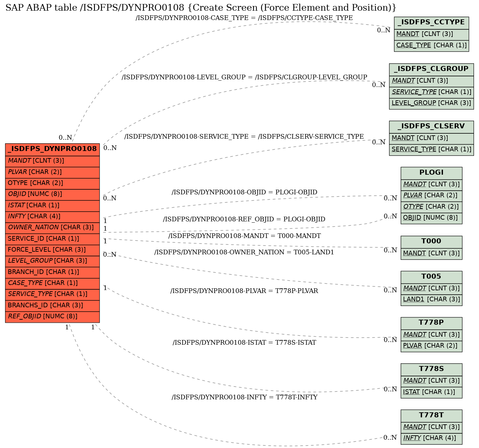The width and height of the screenshot is (479, 448).
Task: Click MANDT [CLNT (3)] in T778T table
Action: click(x=431, y=427)
